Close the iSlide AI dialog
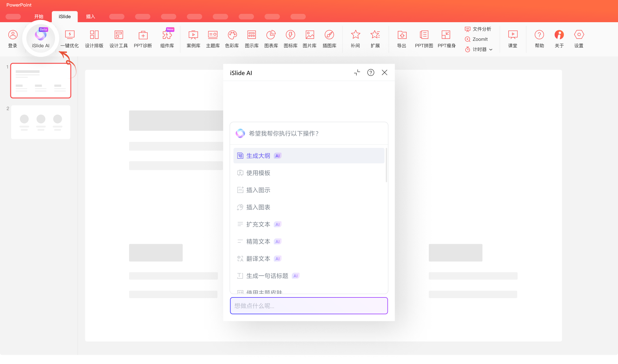 click(x=384, y=73)
